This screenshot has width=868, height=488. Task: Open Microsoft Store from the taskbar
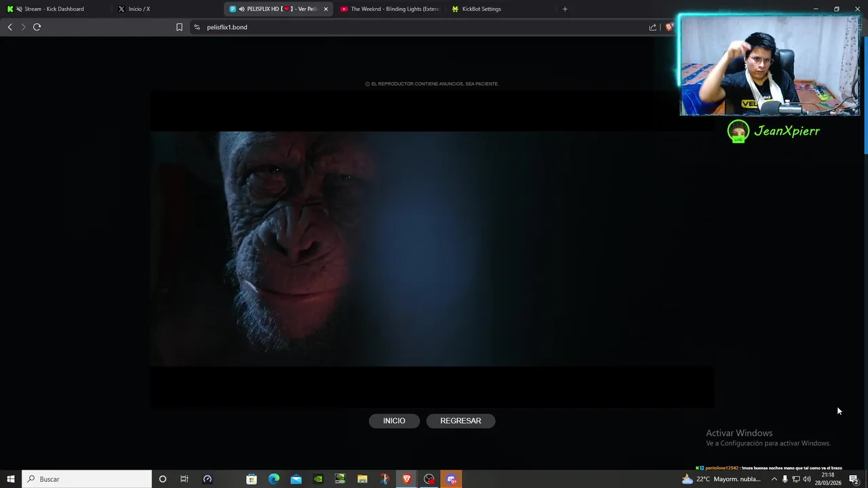coord(252,479)
